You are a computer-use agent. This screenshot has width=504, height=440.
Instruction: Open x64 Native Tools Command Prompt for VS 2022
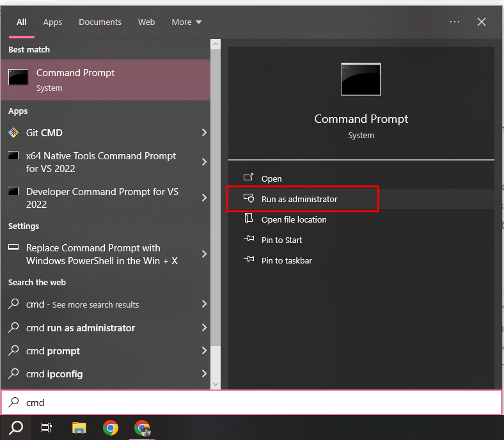(x=106, y=162)
